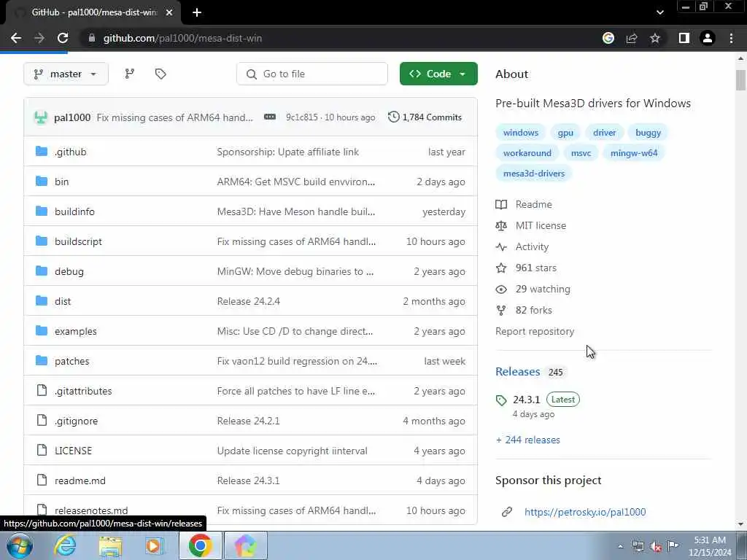Image resolution: width=747 pixels, height=560 pixels.
Task: Open the master branch dropdown
Action: (66, 74)
